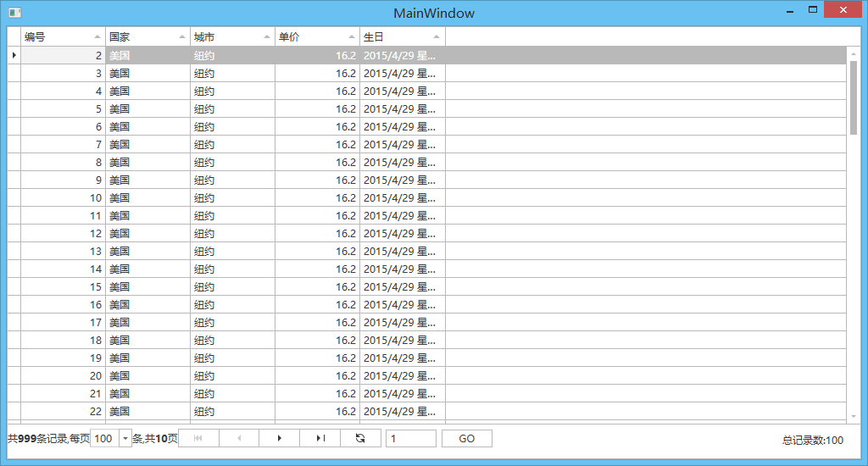Close the MainWindow window
This screenshot has height=466, width=868.
843,10
